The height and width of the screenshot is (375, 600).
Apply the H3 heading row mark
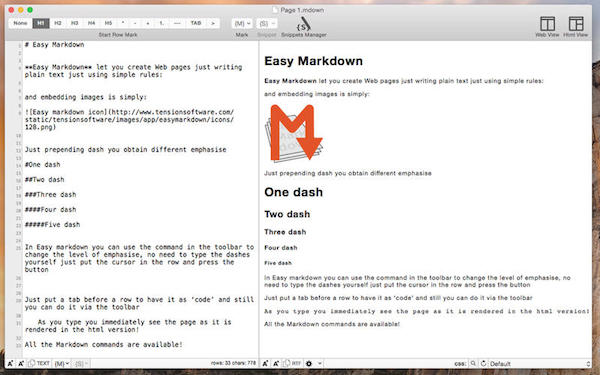click(x=75, y=23)
